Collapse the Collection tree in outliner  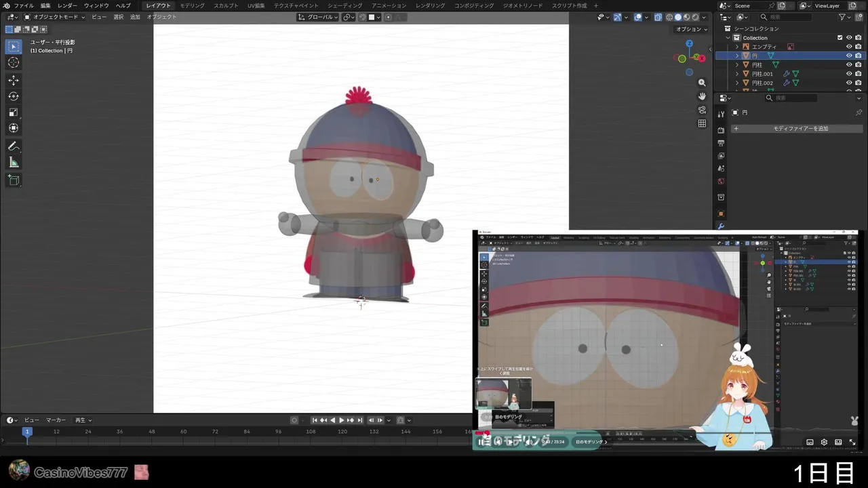[x=729, y=38]
